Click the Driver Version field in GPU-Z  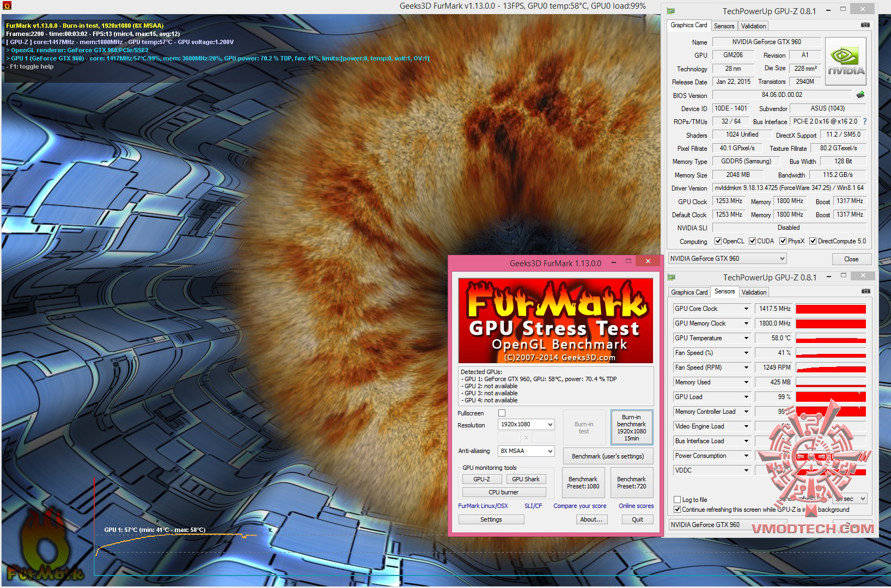[790, 188]
